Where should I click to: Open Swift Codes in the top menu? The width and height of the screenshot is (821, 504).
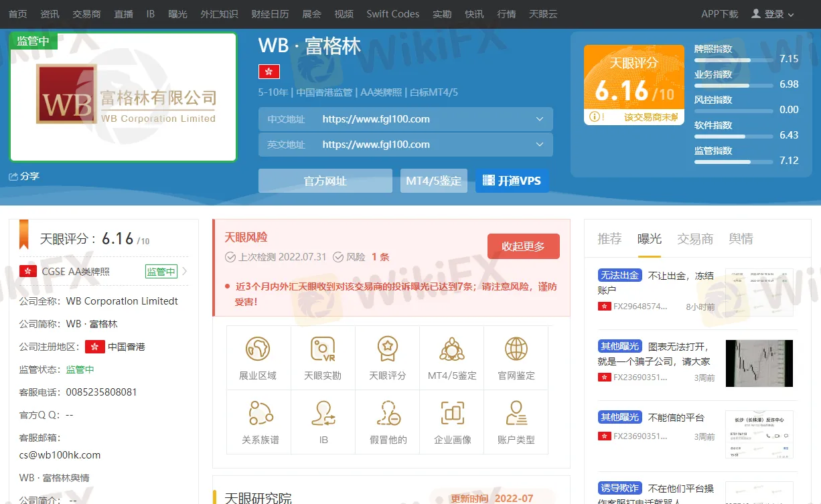coord(393,14)
